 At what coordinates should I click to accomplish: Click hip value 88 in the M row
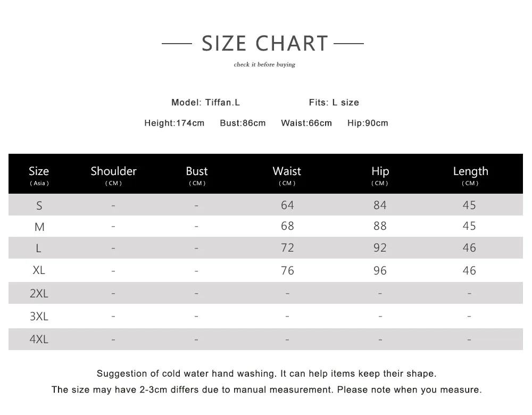pos(380,226)
